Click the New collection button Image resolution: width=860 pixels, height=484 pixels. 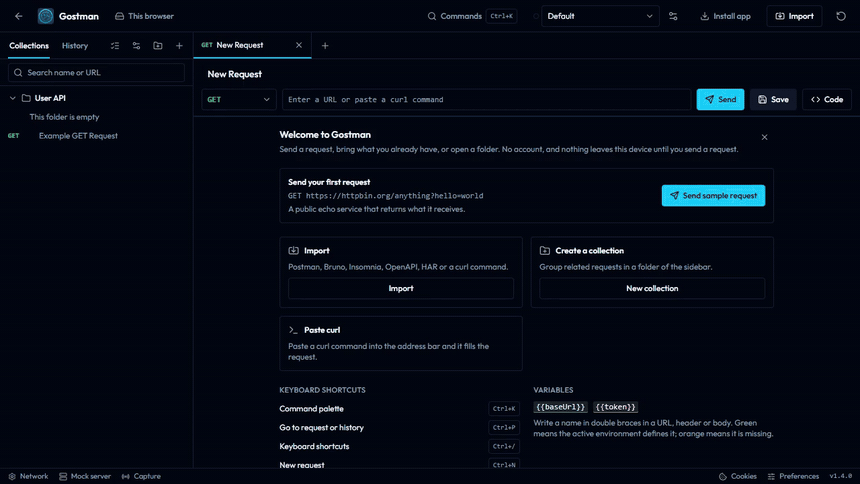coord(652,288)
